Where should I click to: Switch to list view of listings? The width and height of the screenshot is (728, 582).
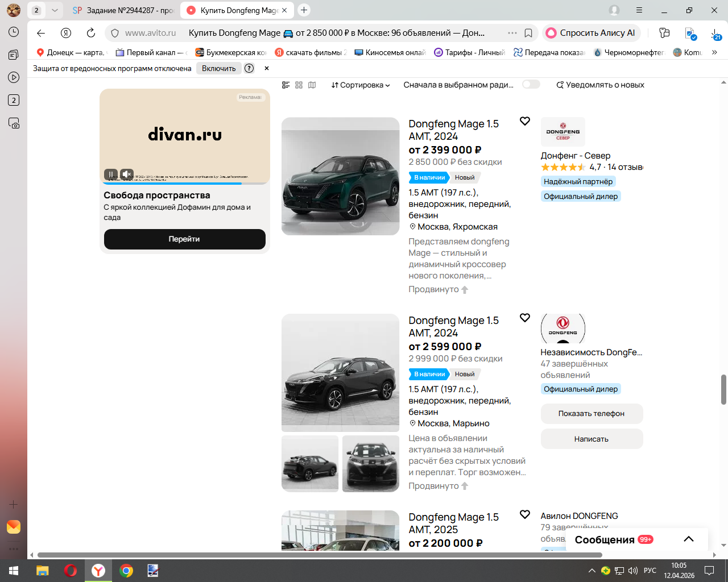click(x=286, y=85)
